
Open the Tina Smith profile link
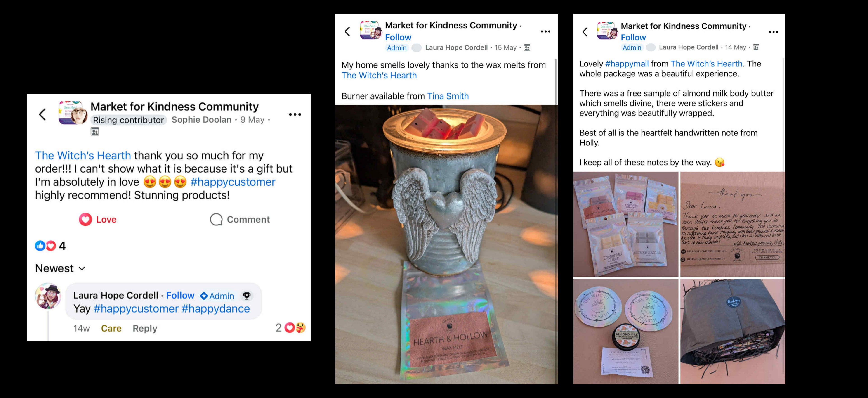pyautogui.click(x=448, y=96)
